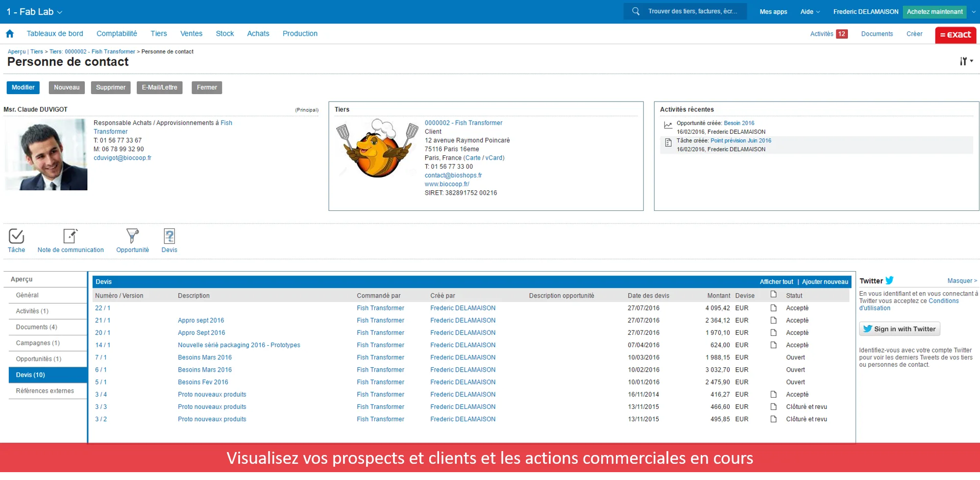
Task: Open Activités with 12 notifications
Action: (x=829, y=34)
